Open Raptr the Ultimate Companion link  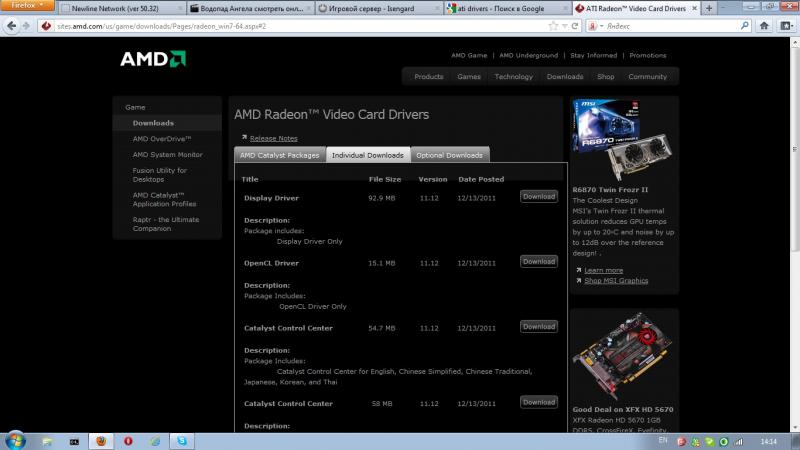166,224
